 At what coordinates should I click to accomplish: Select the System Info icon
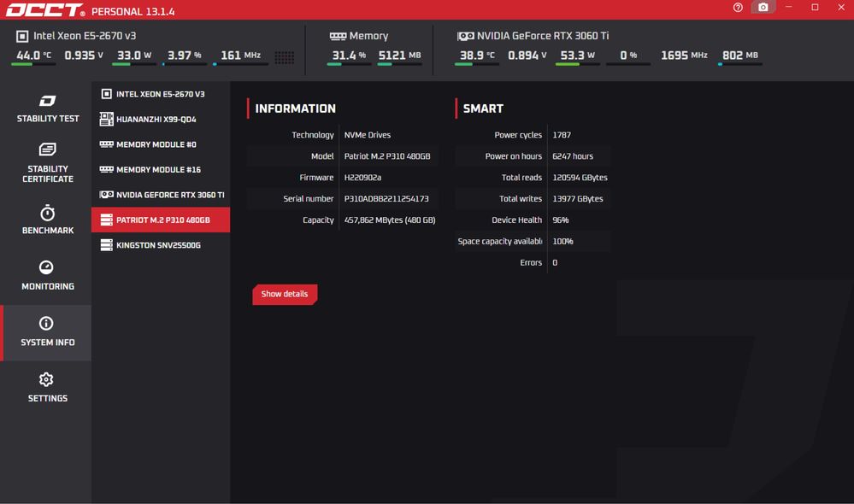pos(46,323)
